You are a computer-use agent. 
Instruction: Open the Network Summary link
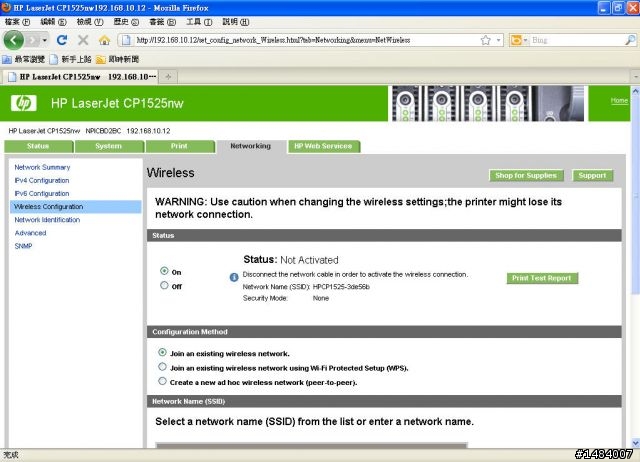click(42, 167)
